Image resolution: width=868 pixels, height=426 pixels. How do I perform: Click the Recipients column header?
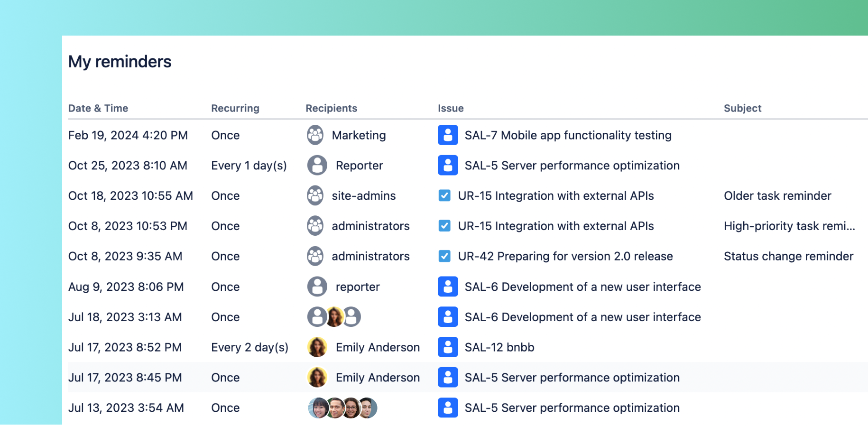click(331, 108)
